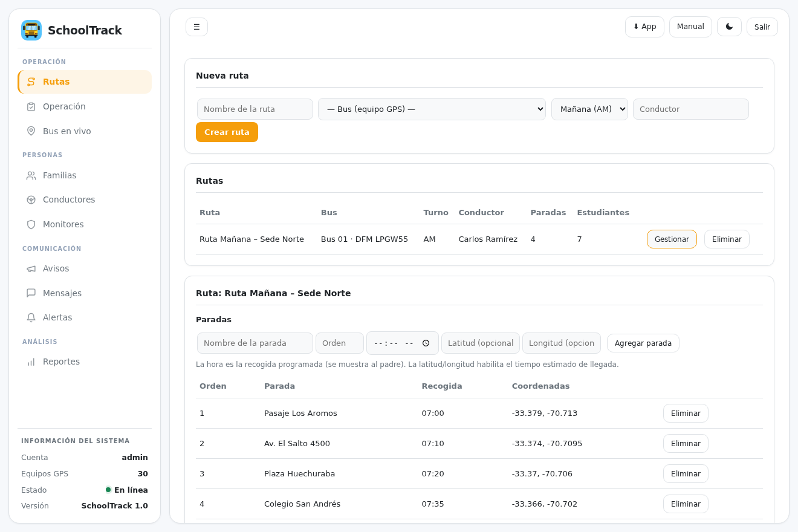This screenshot has width=798, height=532.
Task: Delete the Plaza Huechuraba stop
Action: coord(686,474)
